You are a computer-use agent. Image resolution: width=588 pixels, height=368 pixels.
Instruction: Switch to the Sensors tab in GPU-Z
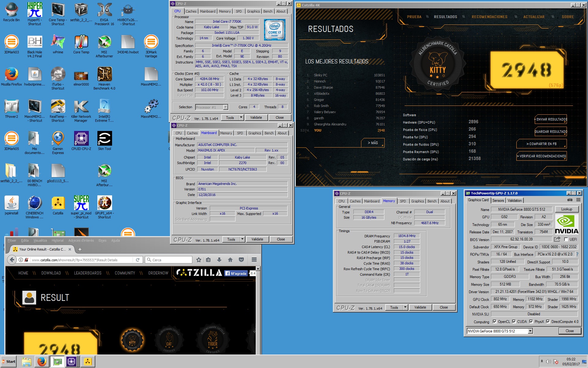[x=498, y=201]
